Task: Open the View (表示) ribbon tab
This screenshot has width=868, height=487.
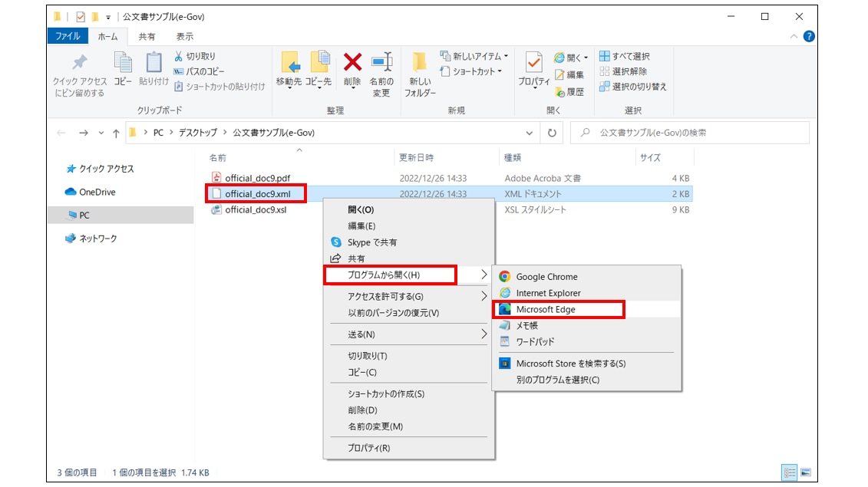Action: tap(184, 36)
